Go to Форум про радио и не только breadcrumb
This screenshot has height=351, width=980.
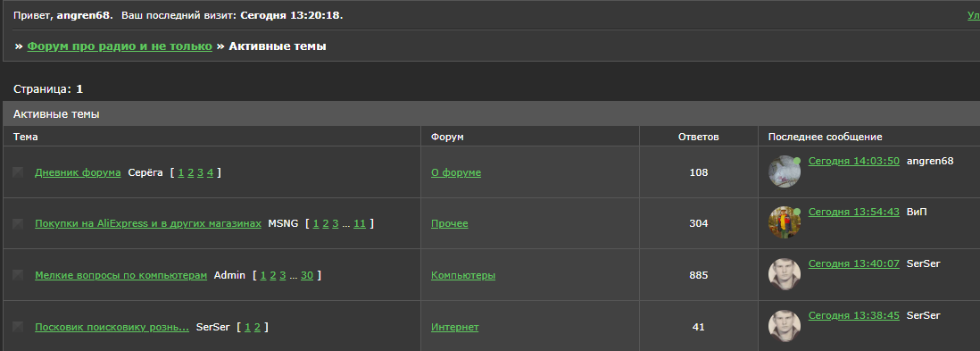pyautogui.click(x=120, y=46)
